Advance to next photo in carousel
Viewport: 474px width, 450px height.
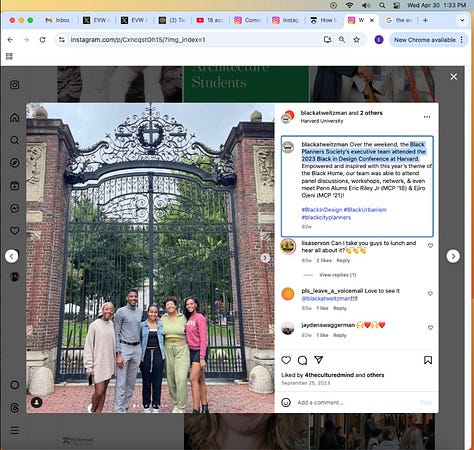pos(265,258)
